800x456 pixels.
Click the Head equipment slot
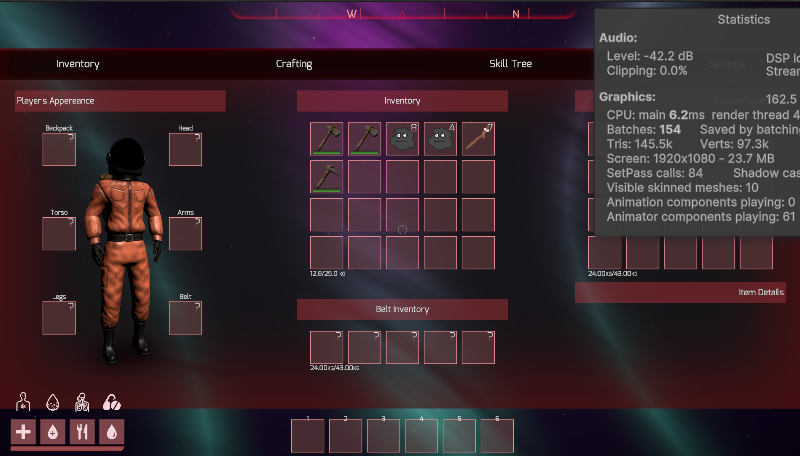click(185, 149)
